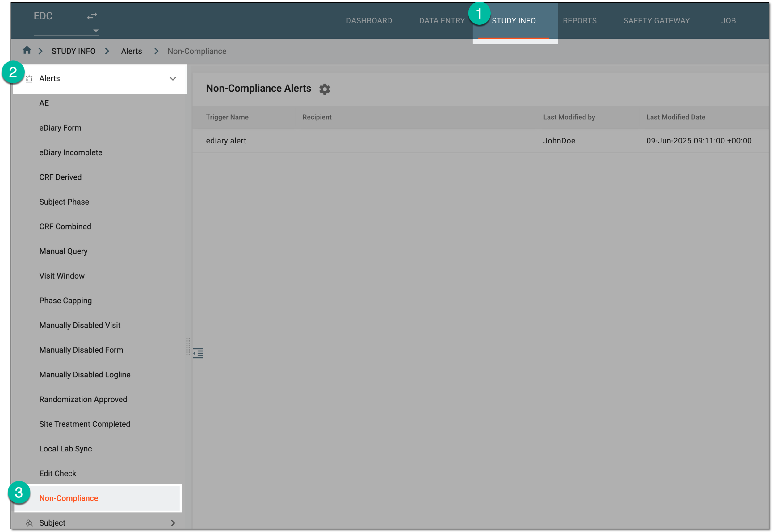Expand the Subject section chevron
Viewport: 772px width, 532px height.
click(x=173, y=523)
